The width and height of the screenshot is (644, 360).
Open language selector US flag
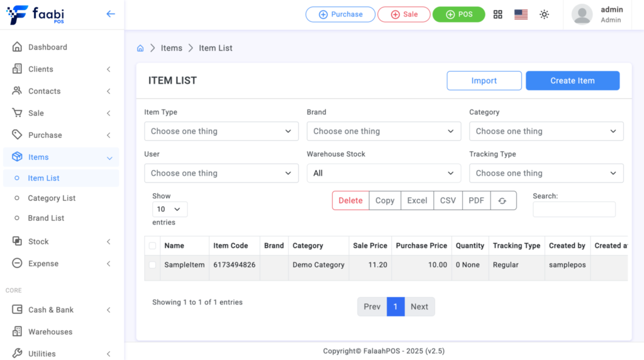pyautogui.click(x=521, y=14)
